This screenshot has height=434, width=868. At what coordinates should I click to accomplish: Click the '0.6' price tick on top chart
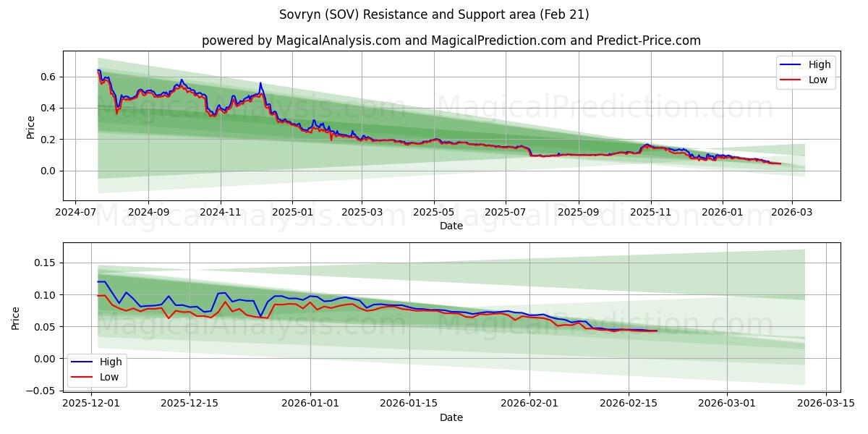[x=49, y=77]
